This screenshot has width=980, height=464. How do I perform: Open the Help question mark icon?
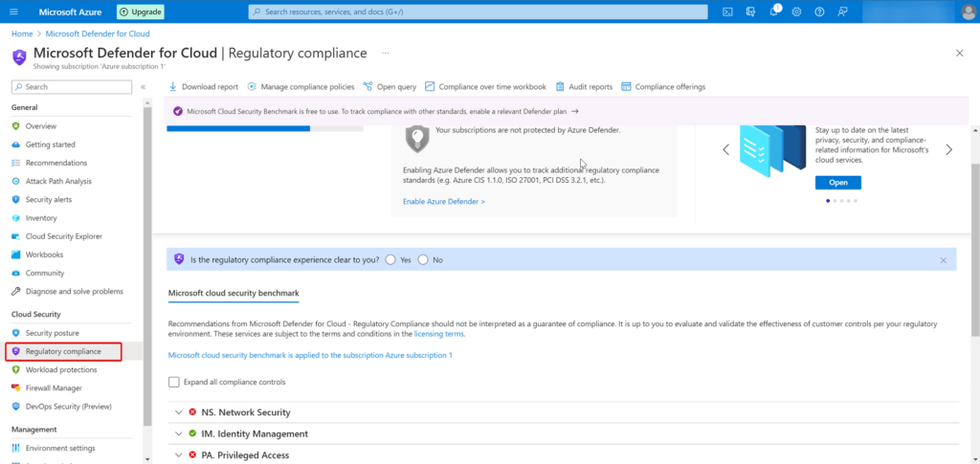(819, 11)
